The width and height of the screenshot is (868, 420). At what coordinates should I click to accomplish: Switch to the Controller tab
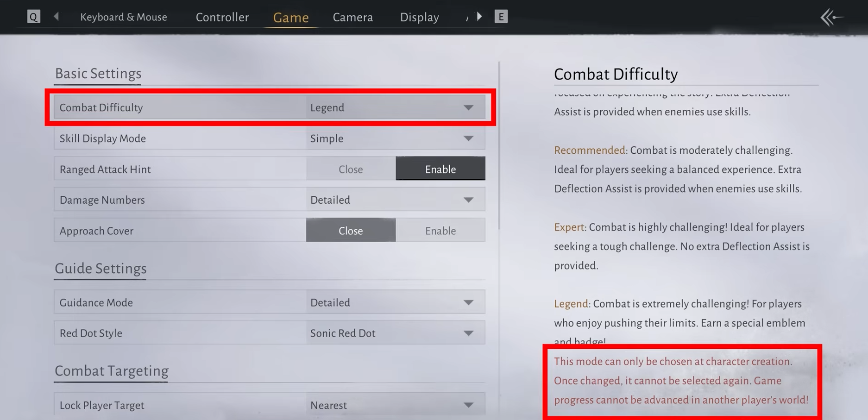[x=222, y=17]
